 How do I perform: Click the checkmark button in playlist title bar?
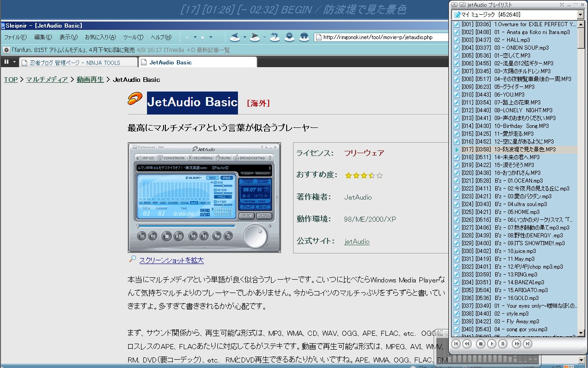pyautogui.click(x=463, y=5)
